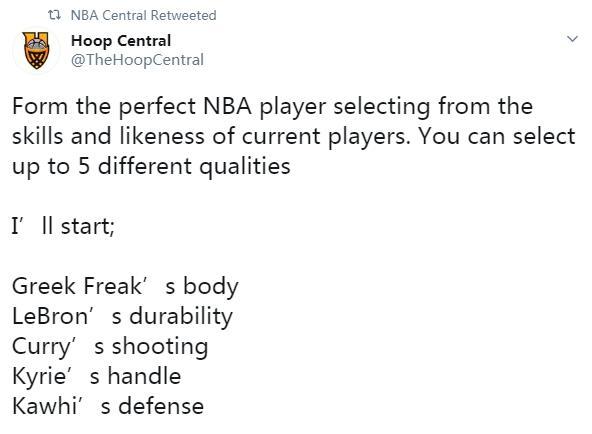Click the phrase "selecting from the"
Viewport: 592px width, 434px height.
point(433,107)
